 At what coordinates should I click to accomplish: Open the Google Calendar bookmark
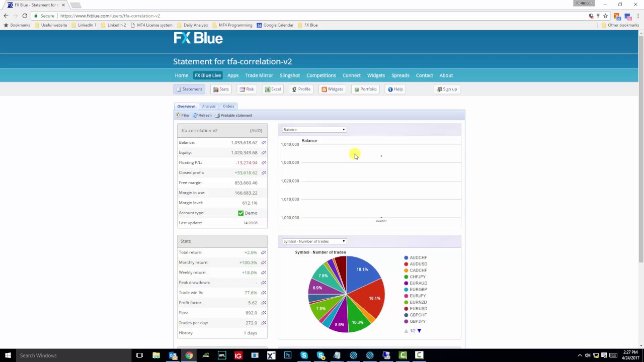(x=275, y=25)
